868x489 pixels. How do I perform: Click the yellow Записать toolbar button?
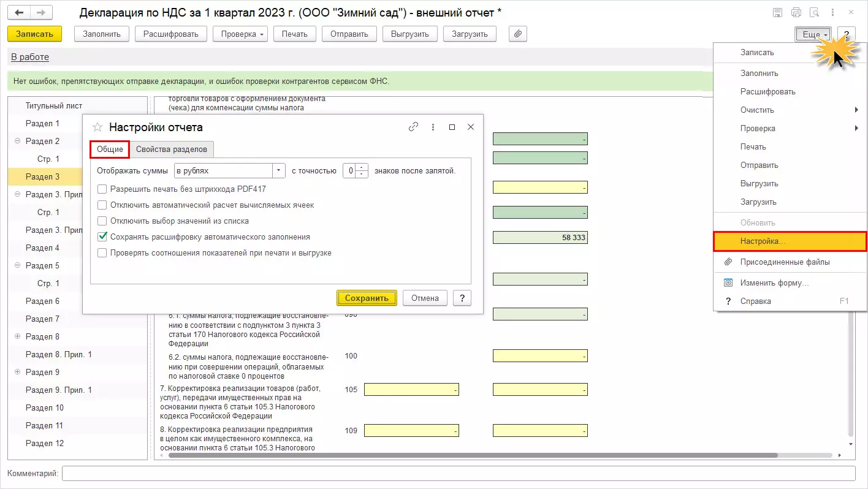(x=34, y=34)
